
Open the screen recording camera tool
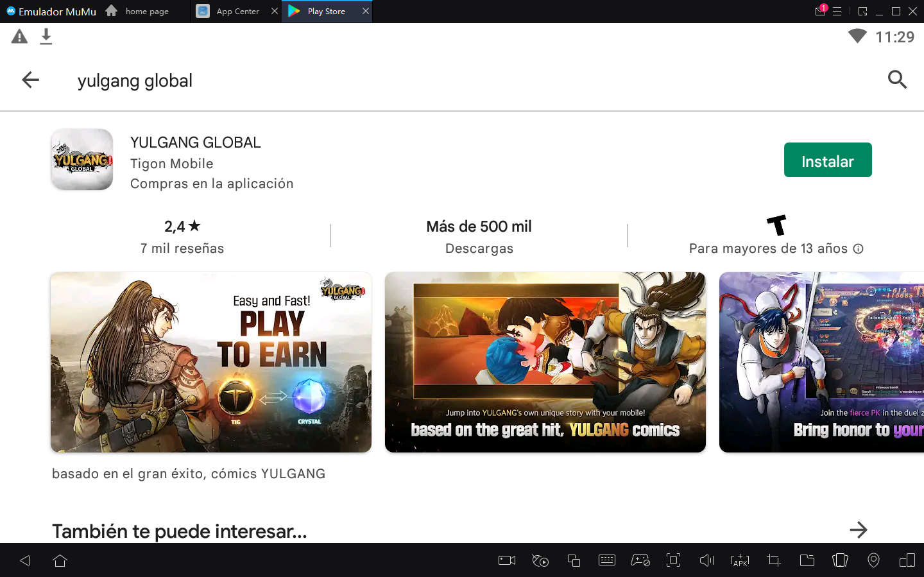coord(507,560)
